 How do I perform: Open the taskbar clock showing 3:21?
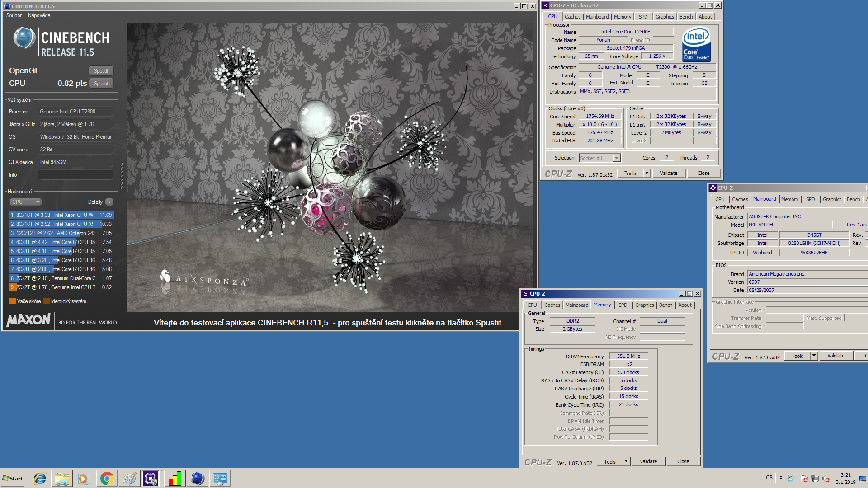(845, 479)
